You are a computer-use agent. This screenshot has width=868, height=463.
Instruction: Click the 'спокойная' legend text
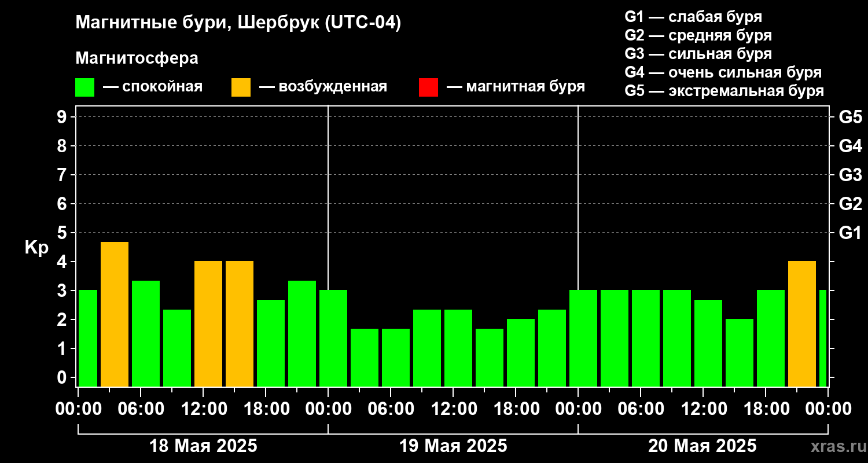[x=162, y=87]
